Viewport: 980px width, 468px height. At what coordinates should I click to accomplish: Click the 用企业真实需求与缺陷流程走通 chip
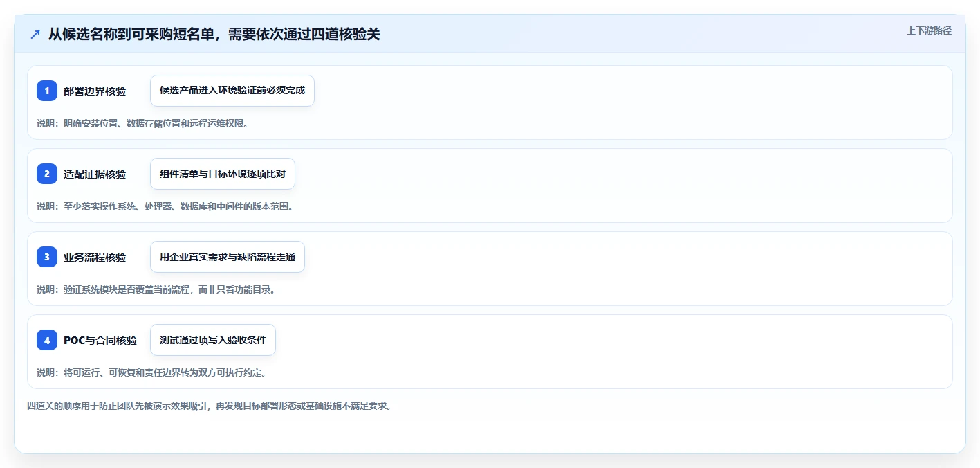[x=228, y=257]
